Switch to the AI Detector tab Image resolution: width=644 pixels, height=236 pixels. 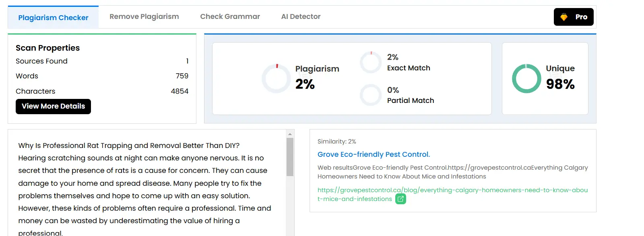click(x=301, y=16)
